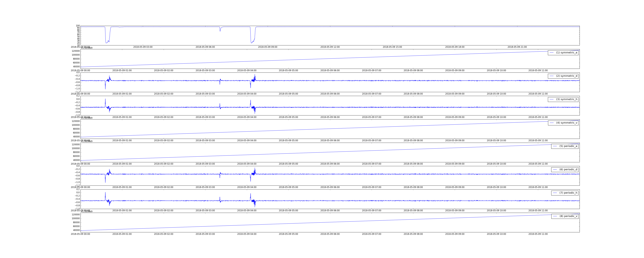Select the "2018-05-09 15:00" x-axis label
The height and width of the screenshot is (258, 644).
point(392,47)
